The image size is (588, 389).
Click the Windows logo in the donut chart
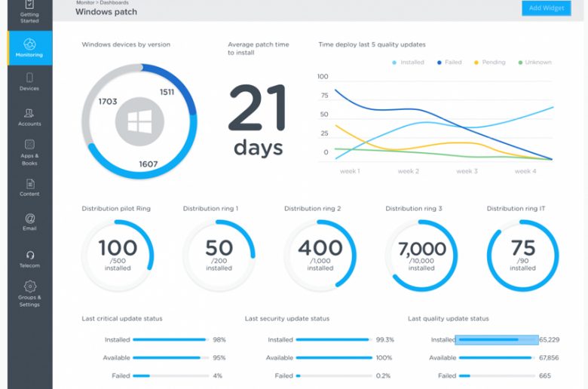click(139, 121)
